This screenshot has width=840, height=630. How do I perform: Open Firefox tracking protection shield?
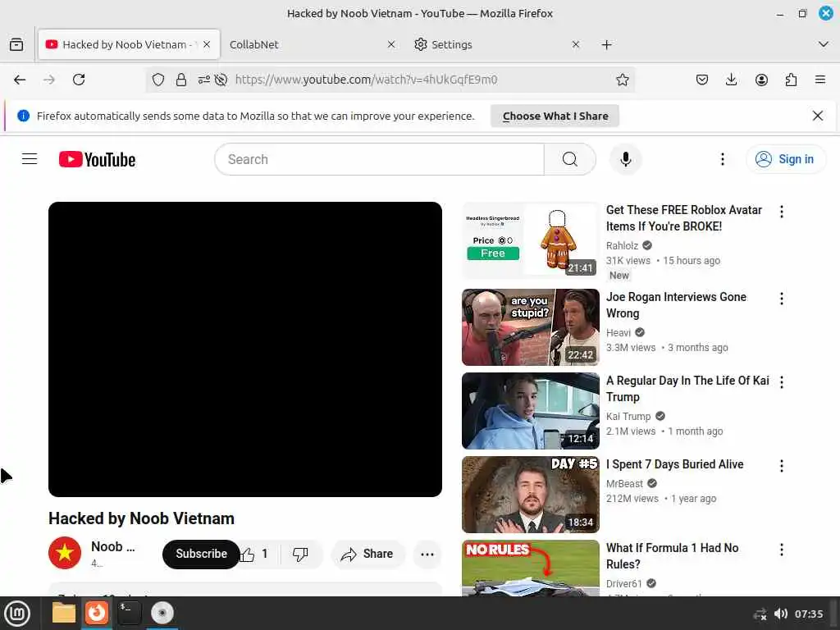(158, 80)
